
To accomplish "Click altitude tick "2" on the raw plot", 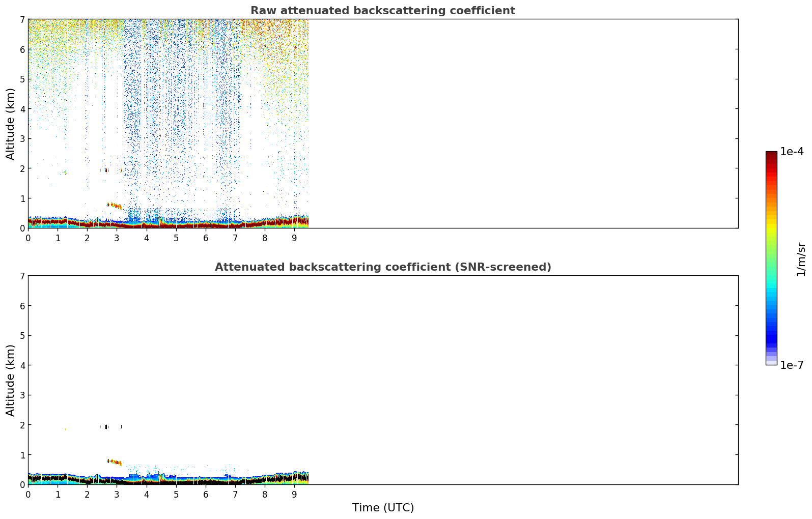I will coord(22,168).
